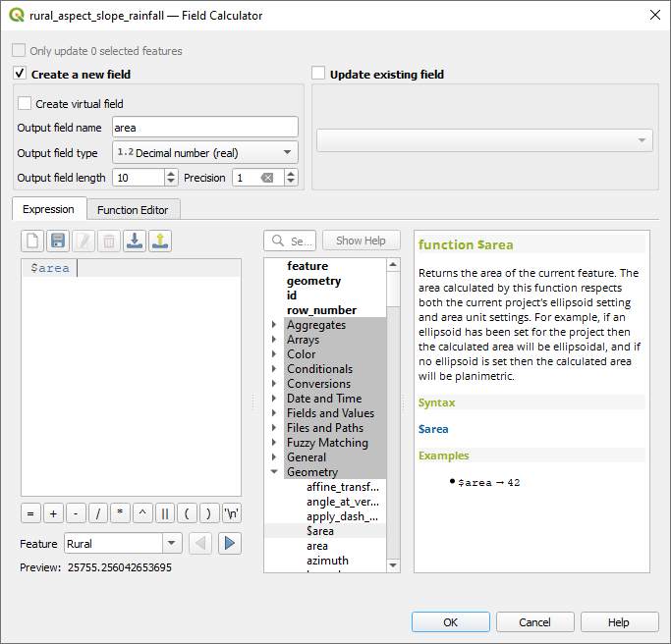
Task: Go to the next feature preview arrow
Action: pyautogui.click(x=230, y=543)
